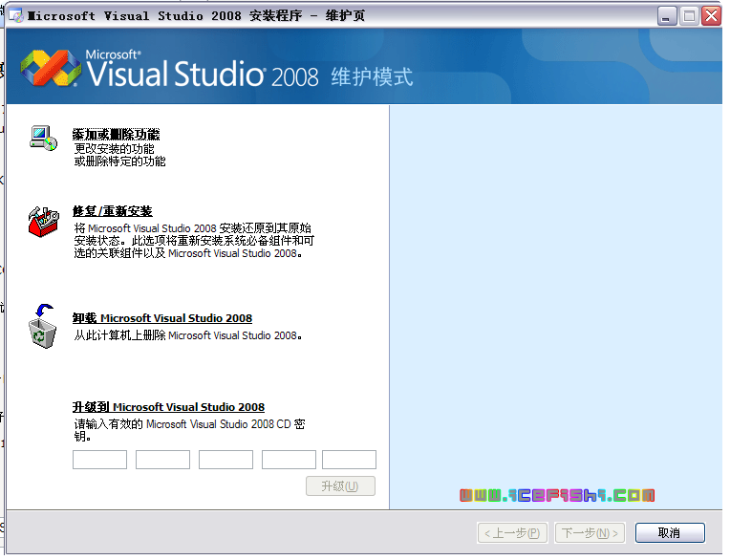The image size is (730, 560).
Task: Minimize the installer window
Action: click(x=667, y=16)
